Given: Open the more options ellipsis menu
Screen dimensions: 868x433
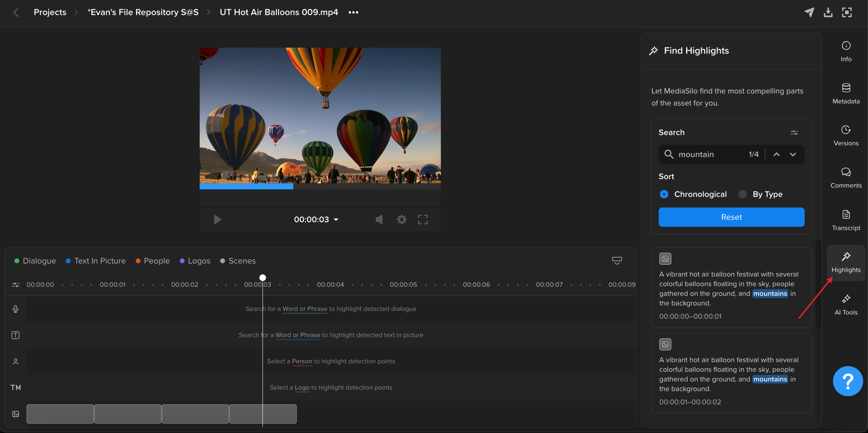Looking at the screenshot, I should (353, 12).
